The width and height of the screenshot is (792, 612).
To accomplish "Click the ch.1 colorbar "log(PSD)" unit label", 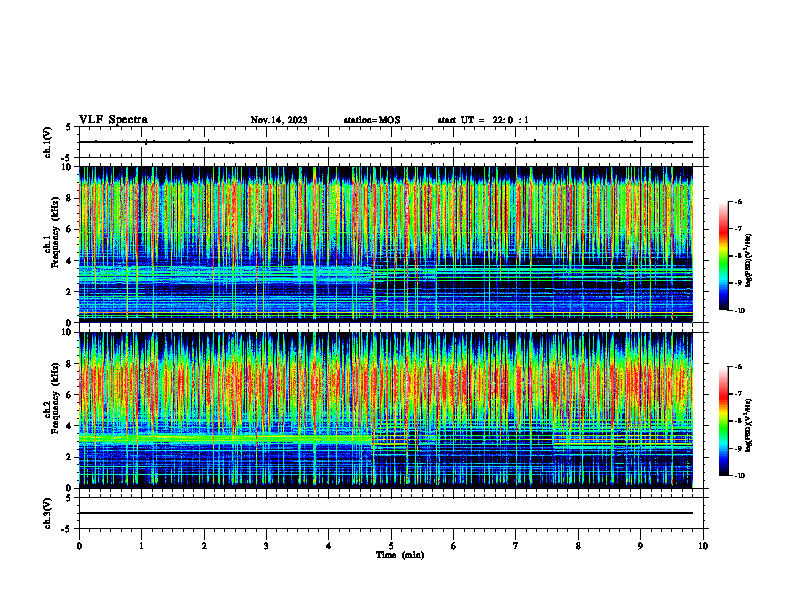I will pyautogui.click(x=749, y=261).
